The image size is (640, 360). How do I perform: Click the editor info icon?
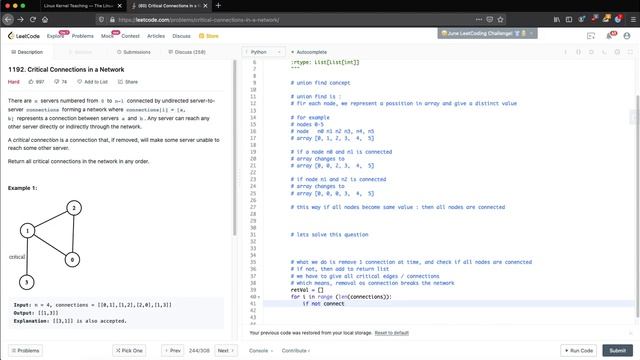565,52
